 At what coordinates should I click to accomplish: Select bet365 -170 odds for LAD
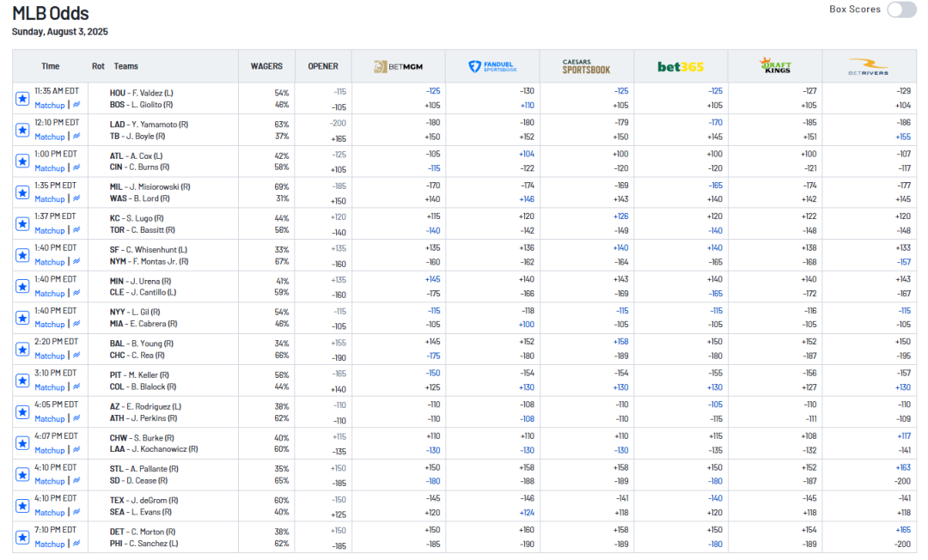tap(715, 123)
